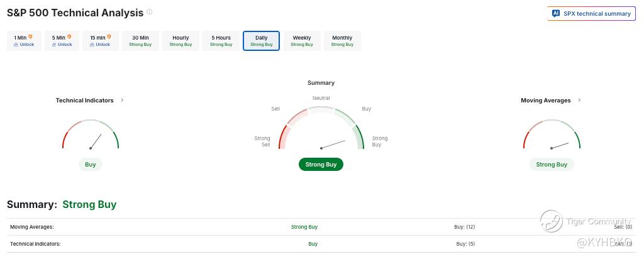Click the Moving Averages gauge dial

click(552, 134)
